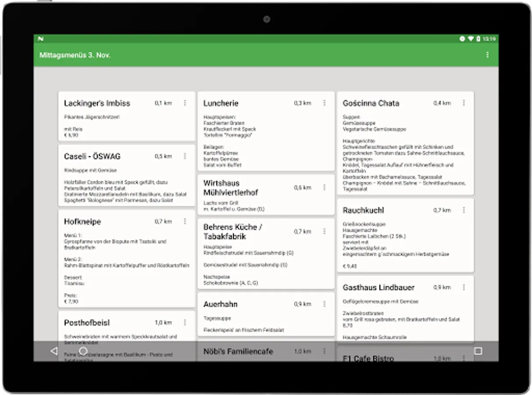Viewport: 532px width, 395px height.
Task: Open options menu for Hofkneipe card
Action: pyautogui.click(x=185, y=222)
